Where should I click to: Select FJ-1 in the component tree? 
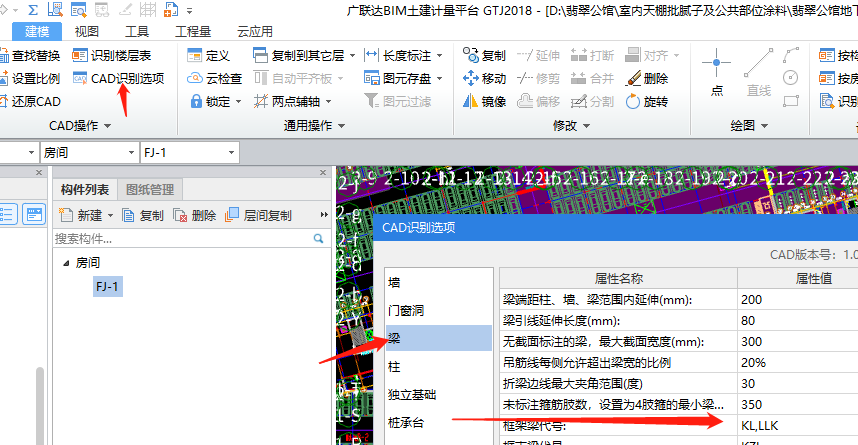point(107,286)
